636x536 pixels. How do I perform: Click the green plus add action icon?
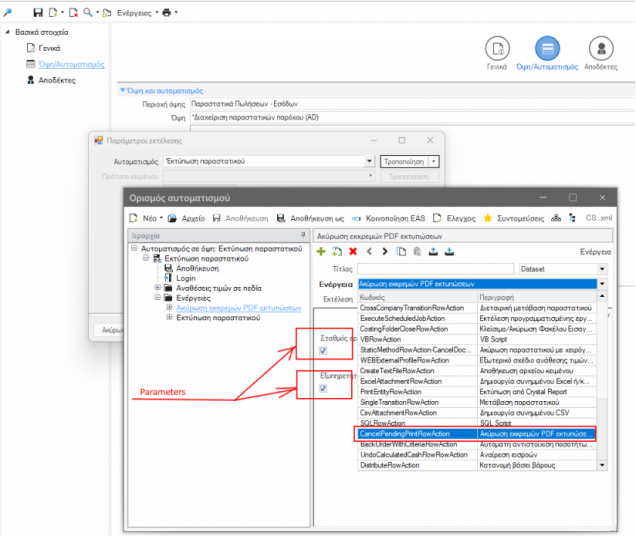coord(321,252)
